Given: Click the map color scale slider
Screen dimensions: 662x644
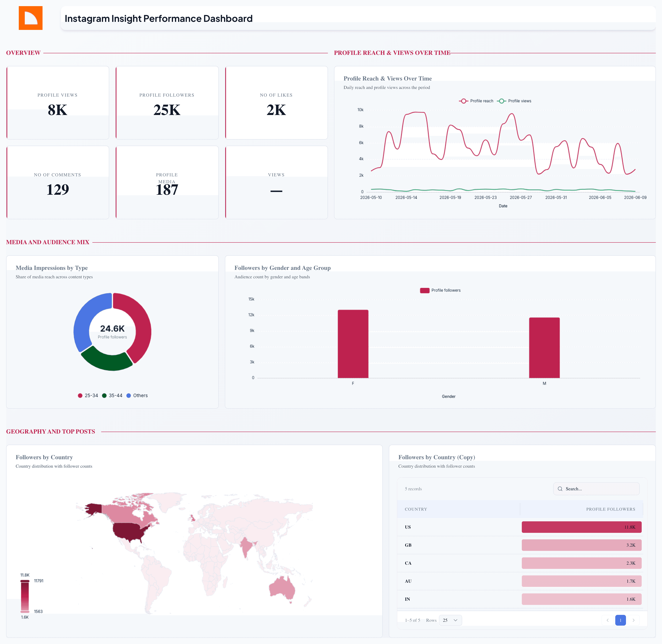Looking at the screenshot, I should click(x=25, y=596).
